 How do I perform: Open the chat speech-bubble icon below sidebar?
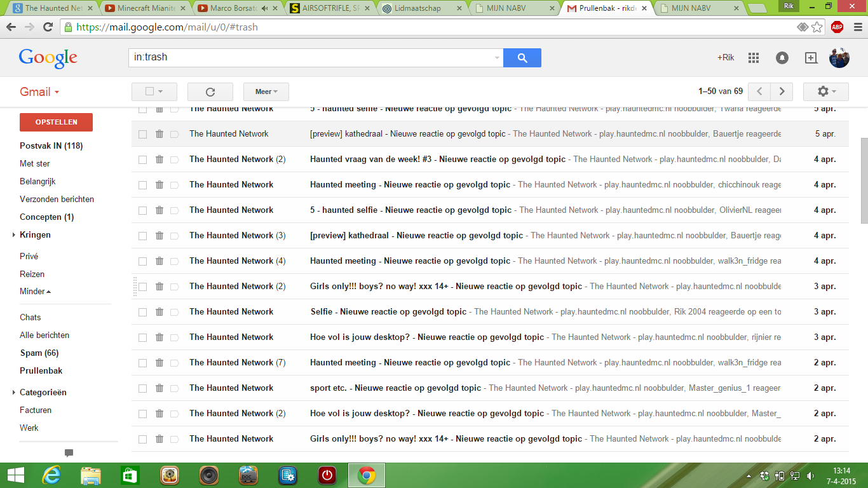tap(69, 453)
